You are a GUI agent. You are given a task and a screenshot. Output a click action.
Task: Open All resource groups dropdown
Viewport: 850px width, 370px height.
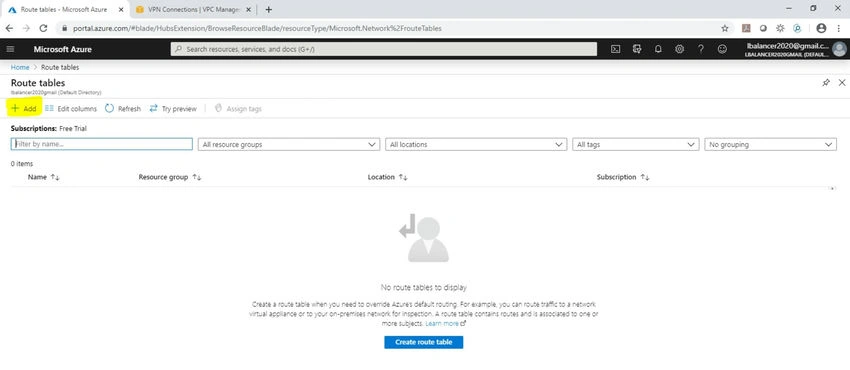click(x=288, y=145)
